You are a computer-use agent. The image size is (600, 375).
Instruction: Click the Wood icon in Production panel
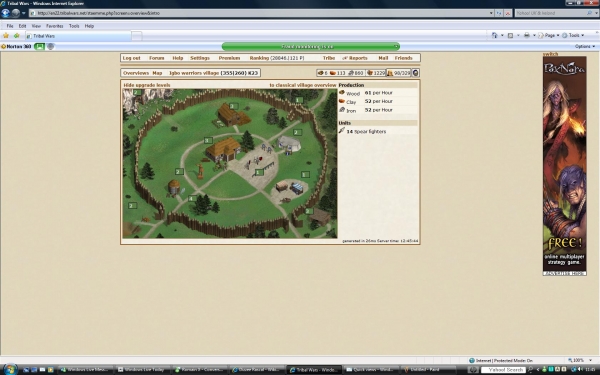(342, 93)
